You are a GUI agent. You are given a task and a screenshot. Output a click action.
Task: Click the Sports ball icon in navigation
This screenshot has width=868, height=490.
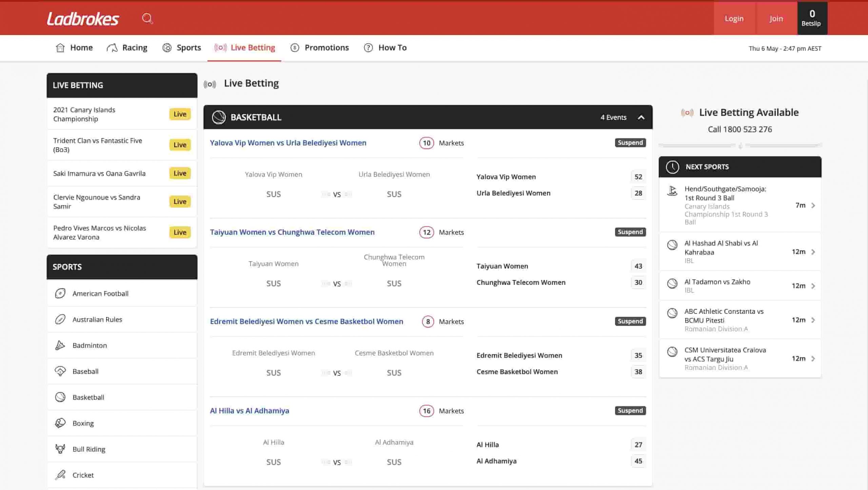(x=167, y=48)
